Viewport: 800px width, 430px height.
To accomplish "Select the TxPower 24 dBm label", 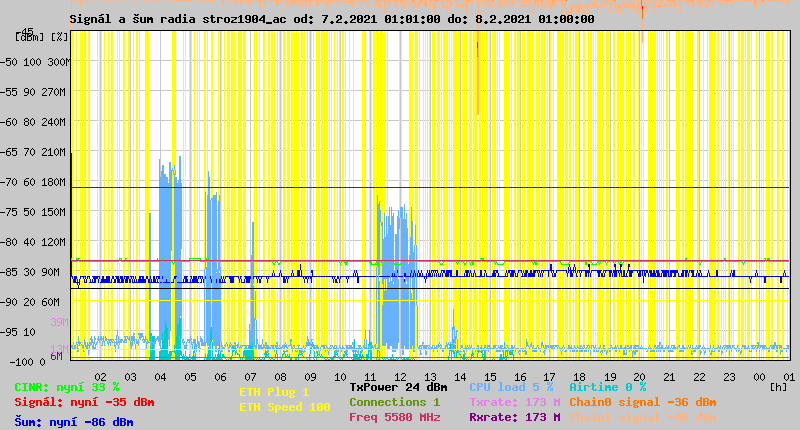I will (x=400, y=387).
